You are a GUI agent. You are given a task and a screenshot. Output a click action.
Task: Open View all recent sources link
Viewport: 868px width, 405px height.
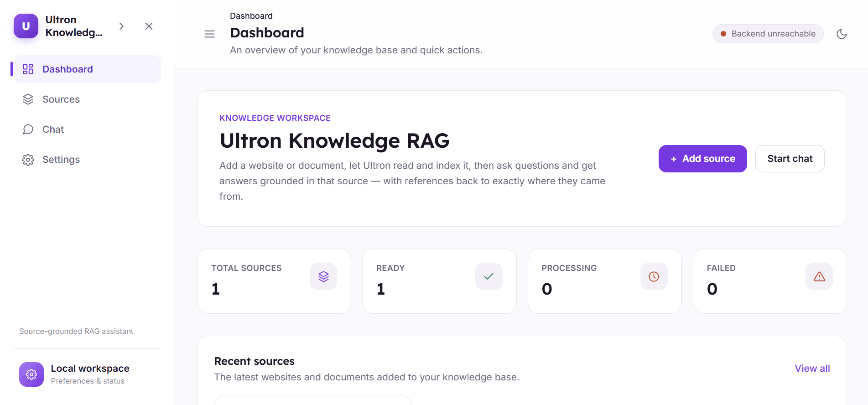(x=812, y=369)
